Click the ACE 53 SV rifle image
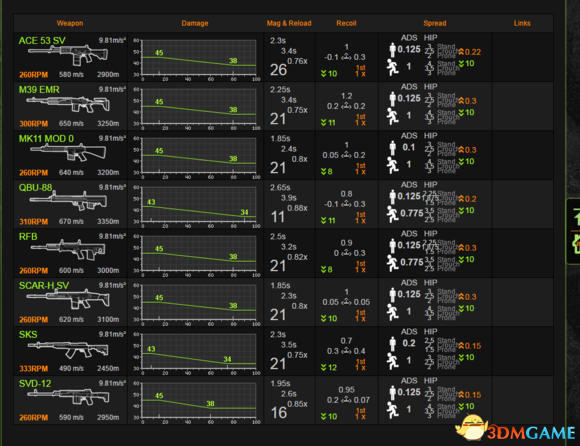580x446 pixels. point(68,55)
